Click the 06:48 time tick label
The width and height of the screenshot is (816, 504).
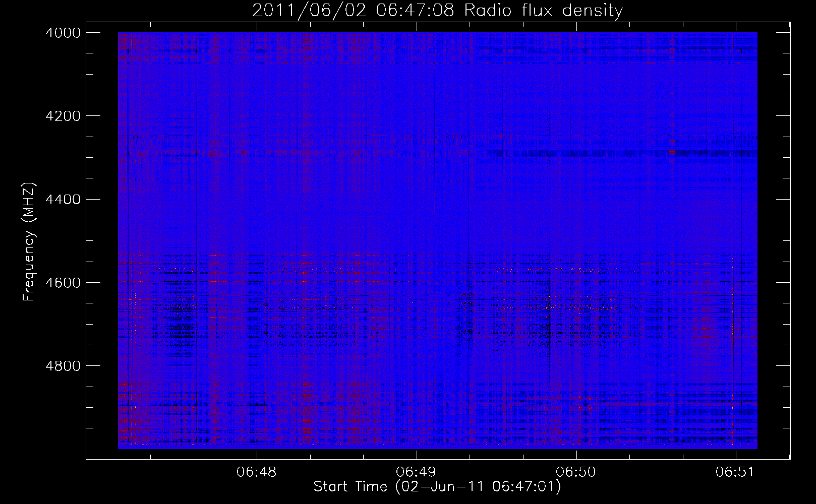[x=257, y=472]
